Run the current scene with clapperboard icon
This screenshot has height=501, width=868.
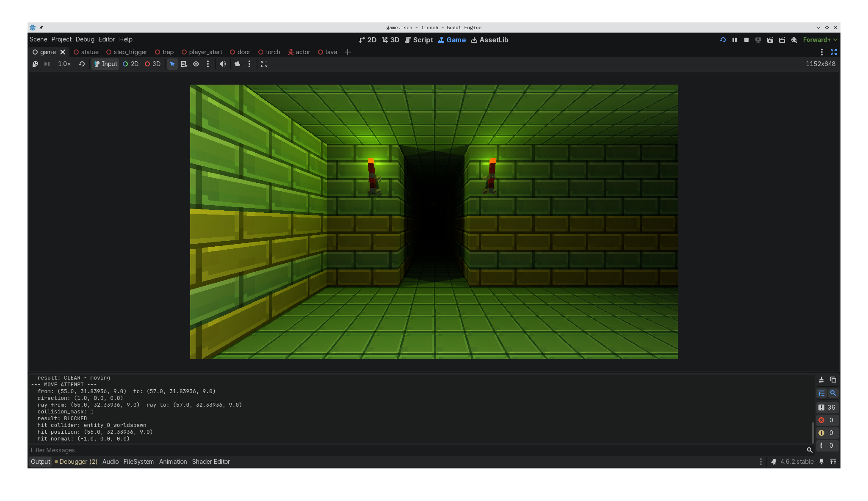770,40
